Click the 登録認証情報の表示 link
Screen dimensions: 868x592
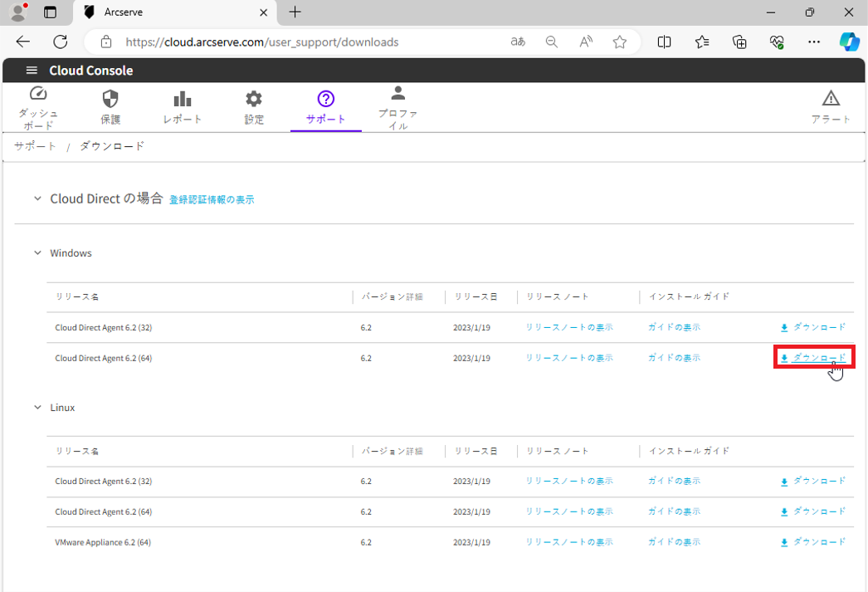coord(212,200)
